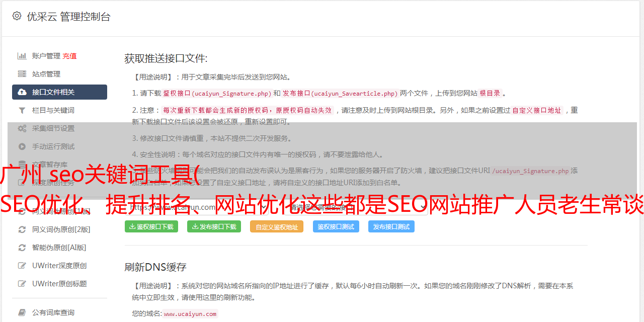
Task: Click the cloud icon of 接口文件相关
Action: pyautogui.click(x=22, y=92)
